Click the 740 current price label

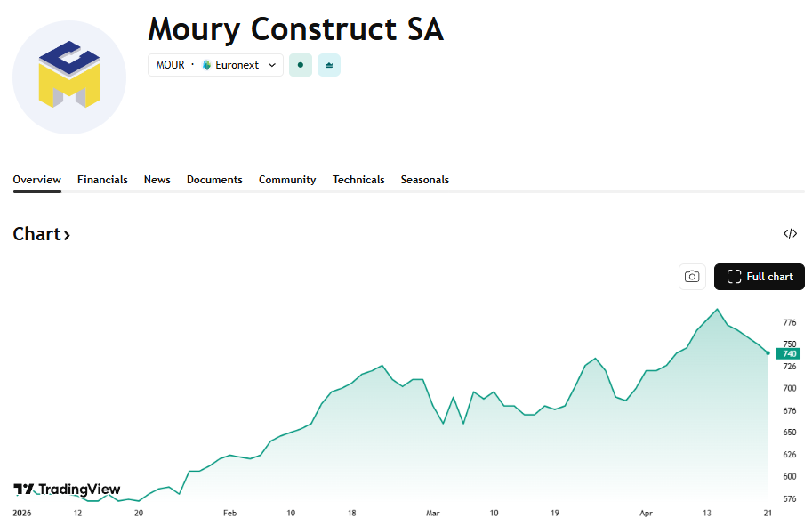[789, 353]
